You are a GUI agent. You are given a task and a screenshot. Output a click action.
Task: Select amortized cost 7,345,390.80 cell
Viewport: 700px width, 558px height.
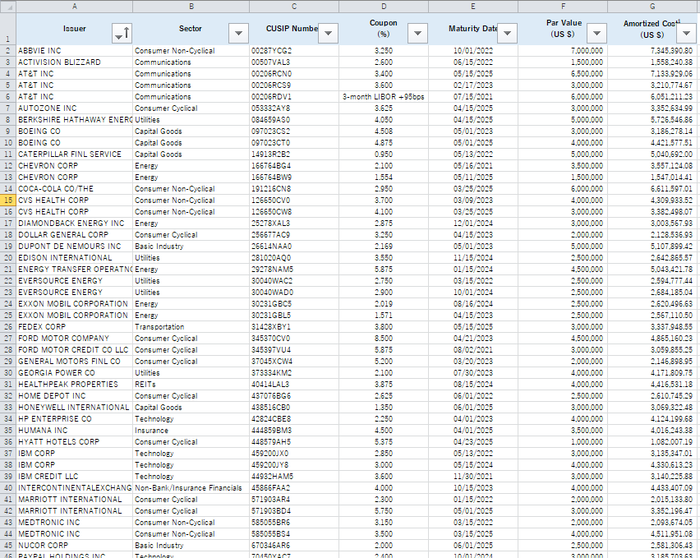(653, 50)
